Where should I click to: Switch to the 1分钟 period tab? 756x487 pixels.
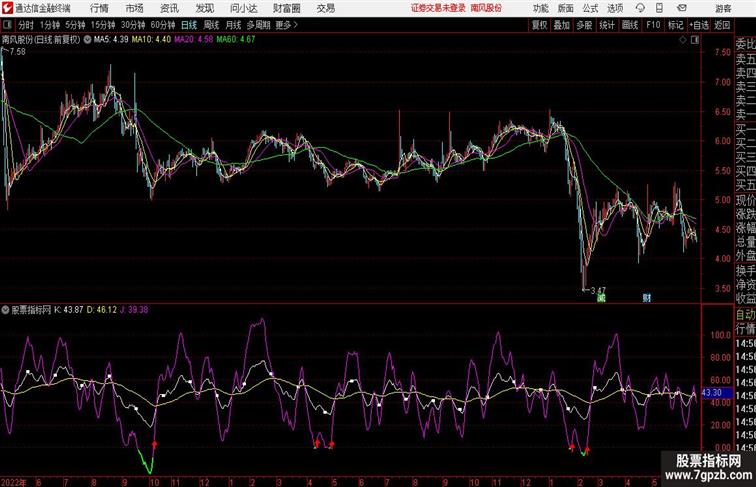pyautogui.click(x=50, y=25)
